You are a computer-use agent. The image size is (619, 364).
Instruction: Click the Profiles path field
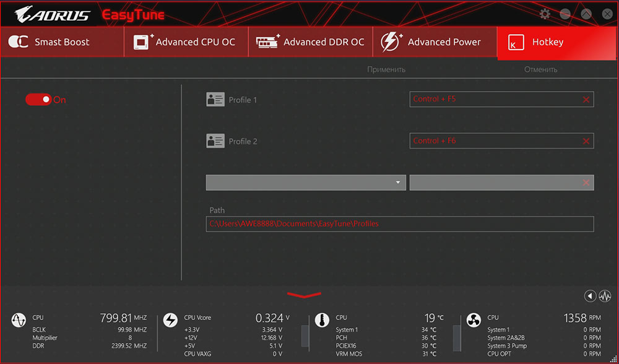400,224
